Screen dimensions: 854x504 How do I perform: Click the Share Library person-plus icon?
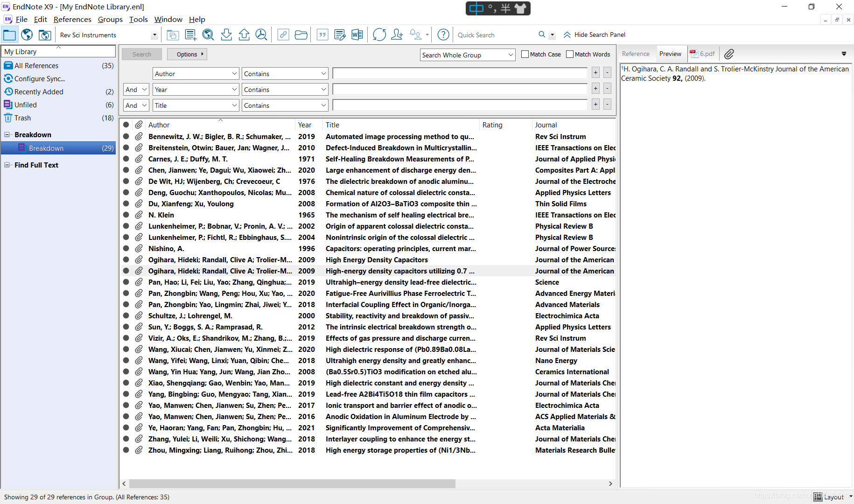coord(397,35)
